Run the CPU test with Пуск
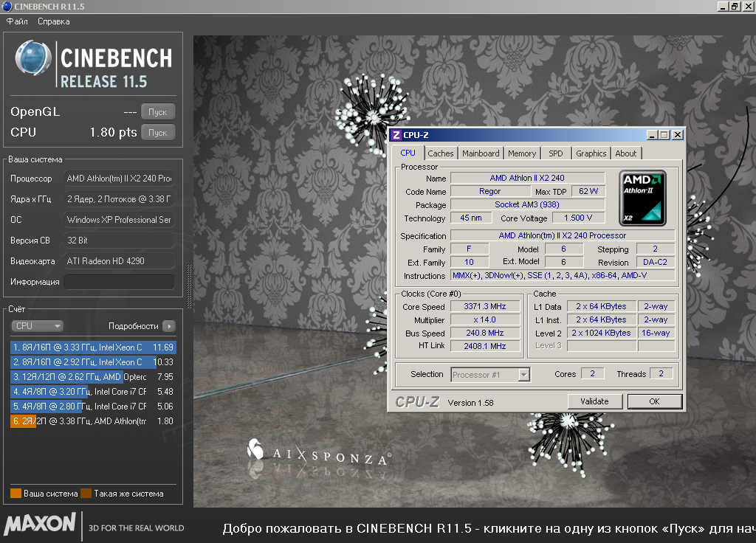Screen dimensions: 756x543 [x=158, y=133]
